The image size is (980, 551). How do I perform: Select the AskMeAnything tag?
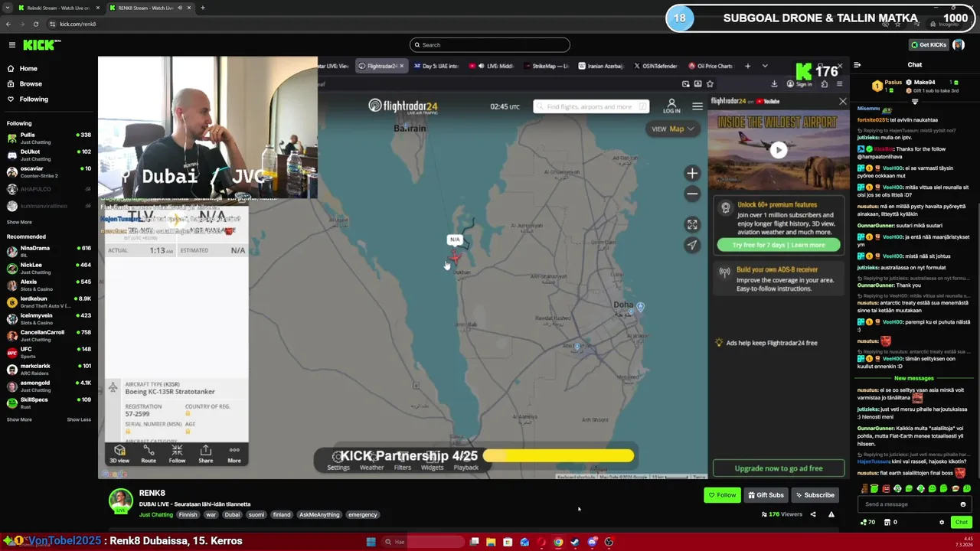coord(319,515)
